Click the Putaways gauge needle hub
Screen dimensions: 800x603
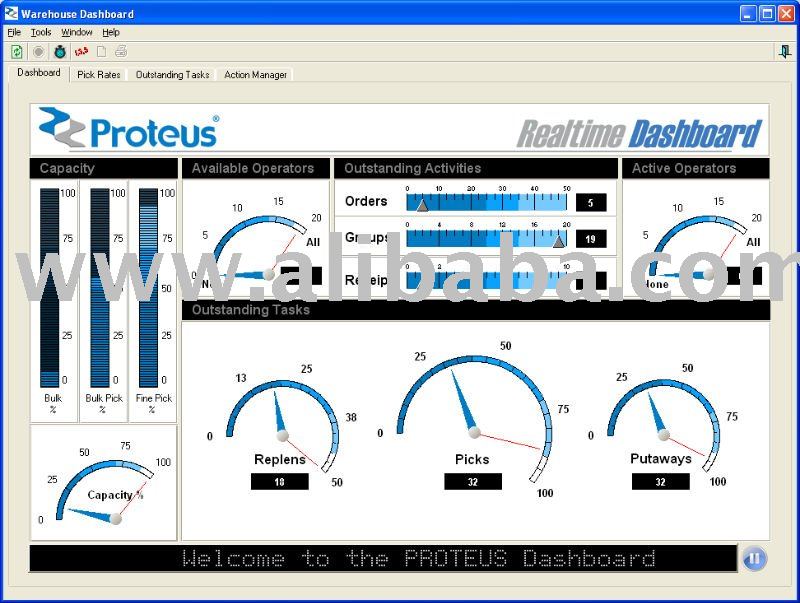coord(664,435)
